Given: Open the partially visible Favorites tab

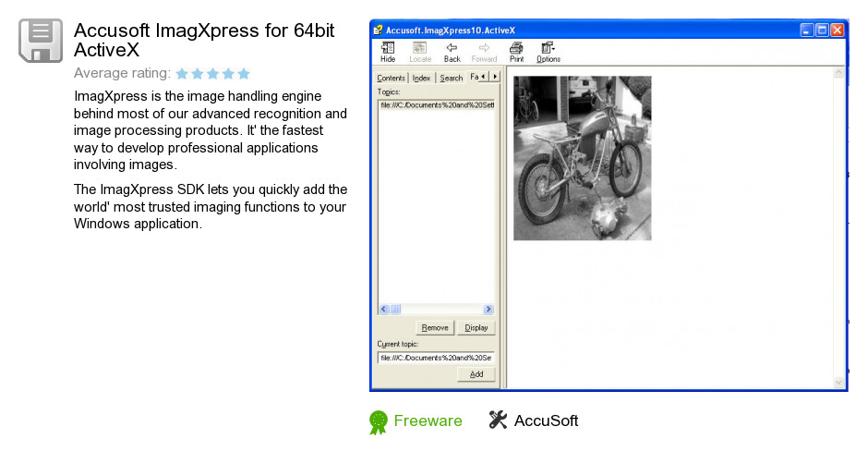Looking at the screenshot, I should (x=474, y=77).
